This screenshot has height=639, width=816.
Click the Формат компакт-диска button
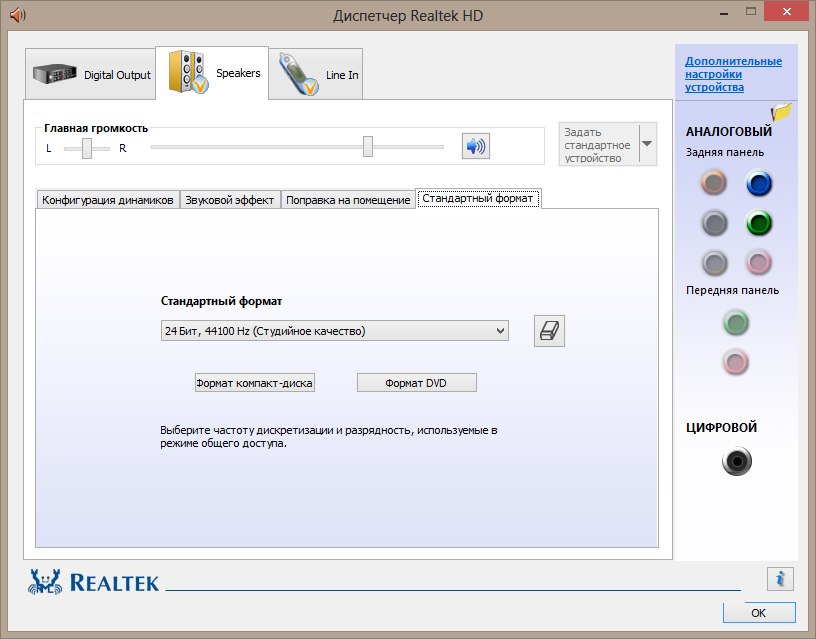tap(254, 383)
